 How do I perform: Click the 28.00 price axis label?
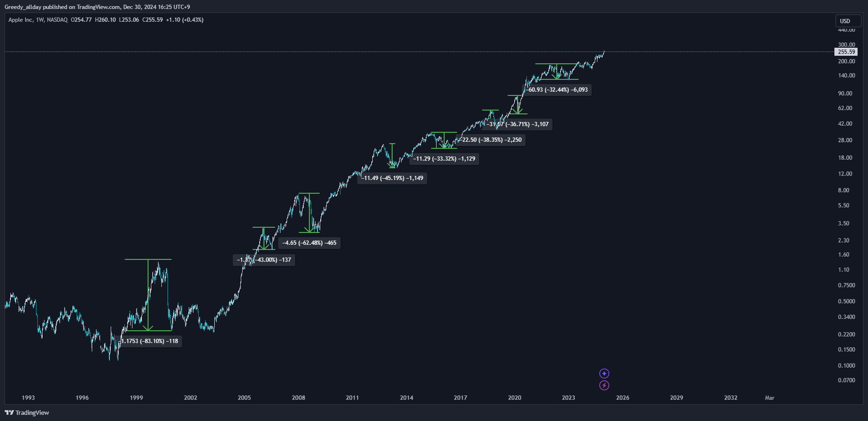coord(845,140)
